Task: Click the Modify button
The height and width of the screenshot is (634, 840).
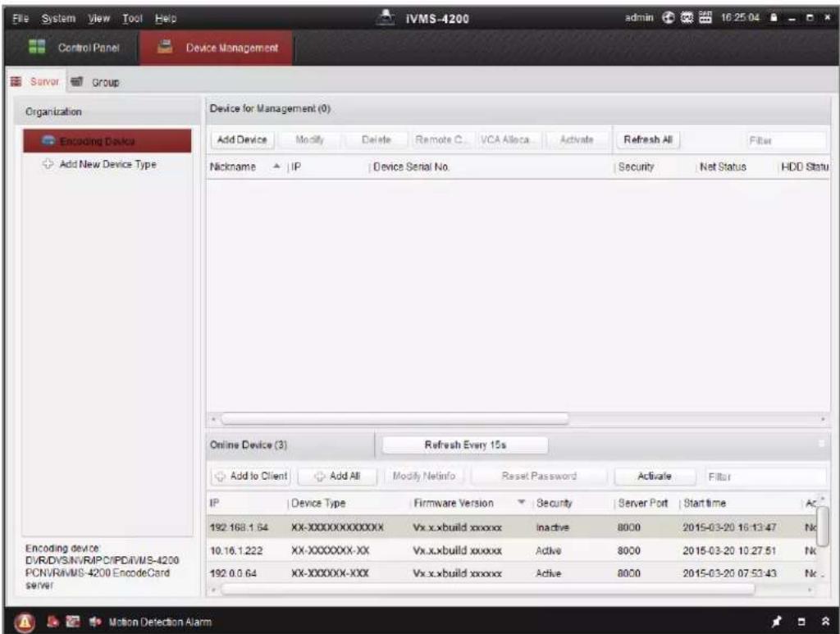Action: point(309,139)
